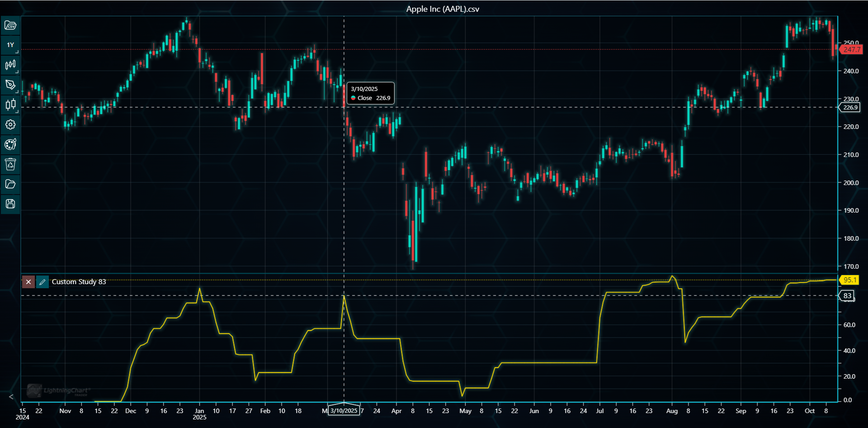The height and width of the screenshot is (428, 868).
Task: Click the red 247.7 last price tag
Action: click(x=851, y=50)
